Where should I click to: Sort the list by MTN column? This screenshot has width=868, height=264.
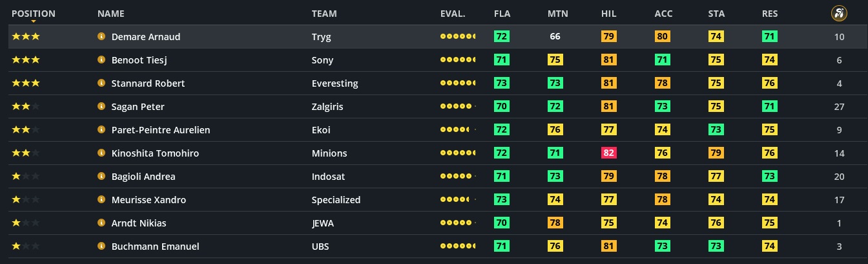557,14
